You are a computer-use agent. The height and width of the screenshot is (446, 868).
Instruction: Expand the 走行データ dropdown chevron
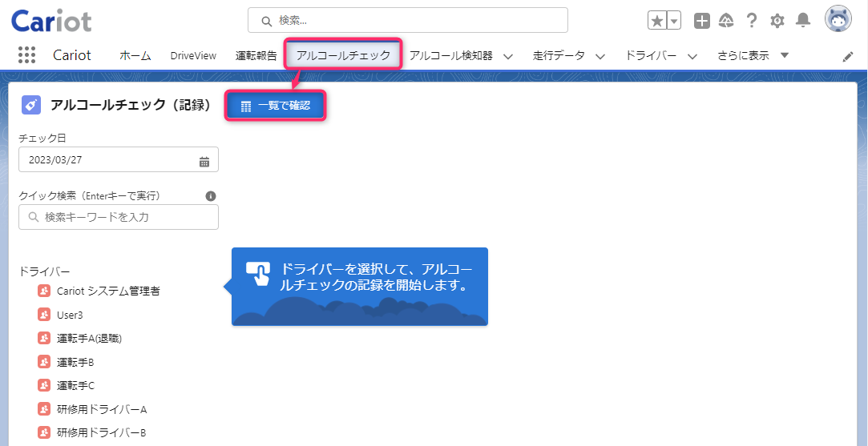point(600,56)
